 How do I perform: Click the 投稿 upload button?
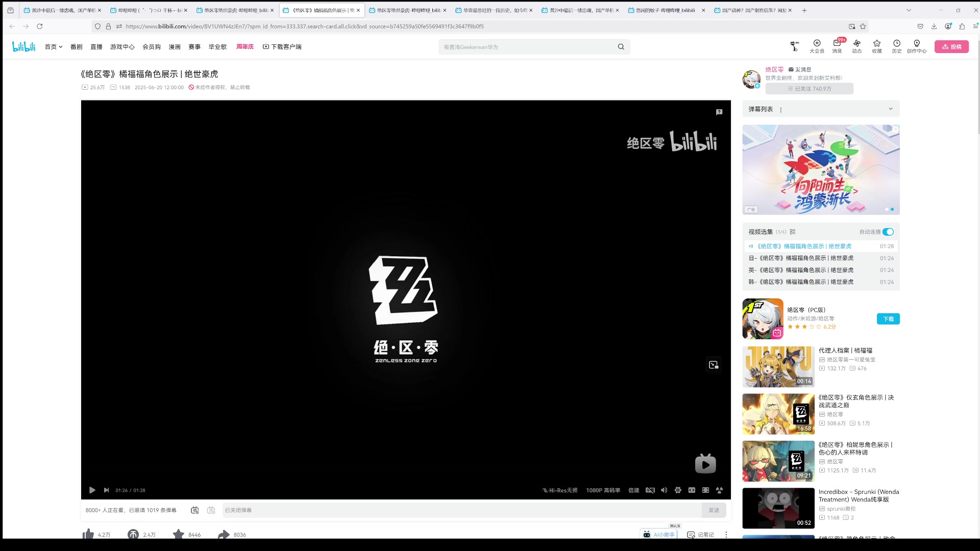pyautogui.click(x=951, y=46)
